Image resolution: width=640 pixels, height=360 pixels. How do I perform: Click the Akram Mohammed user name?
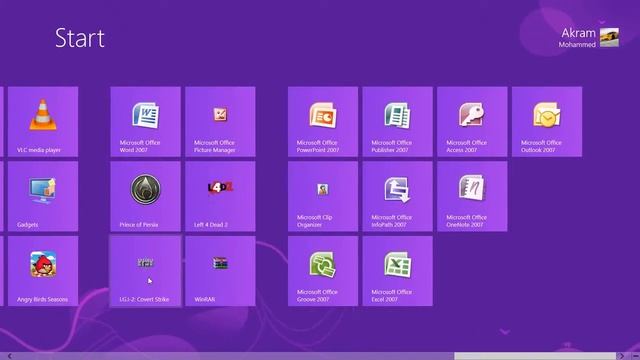[x=577, y=38]
